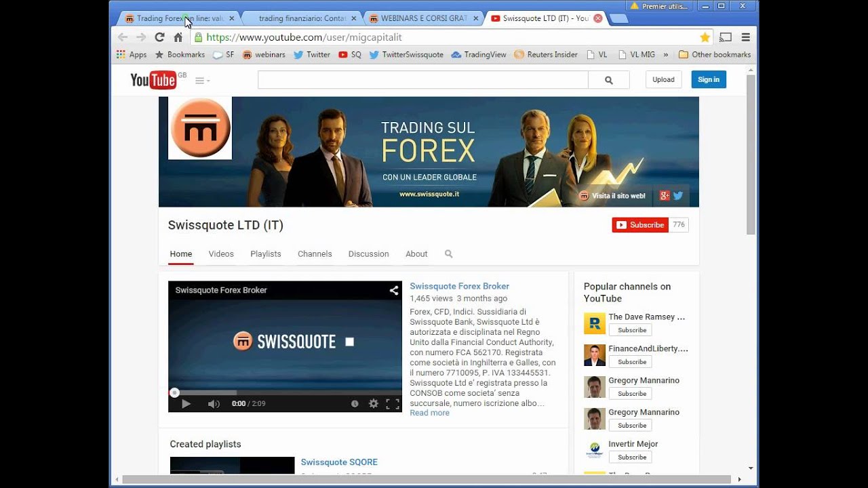Open the Twitter bookmark
This screenshot has height=488, width=868.
click(311, 55)
